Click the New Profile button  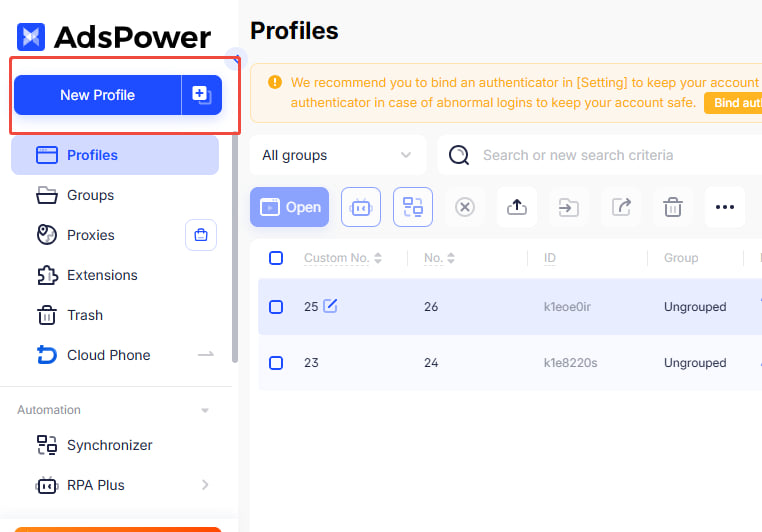click(97, 95)
